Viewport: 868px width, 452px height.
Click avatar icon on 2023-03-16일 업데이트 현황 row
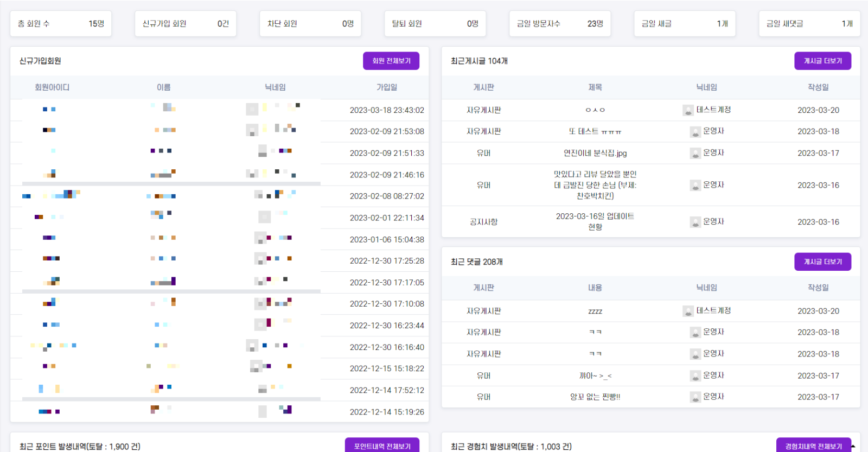click(x=695, y=222)
